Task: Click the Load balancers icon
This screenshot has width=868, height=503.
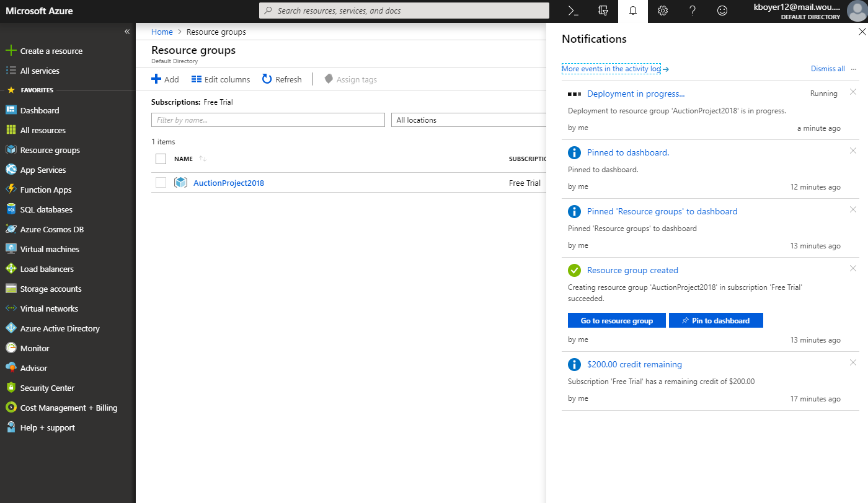Action: click(x=11, y=269)
